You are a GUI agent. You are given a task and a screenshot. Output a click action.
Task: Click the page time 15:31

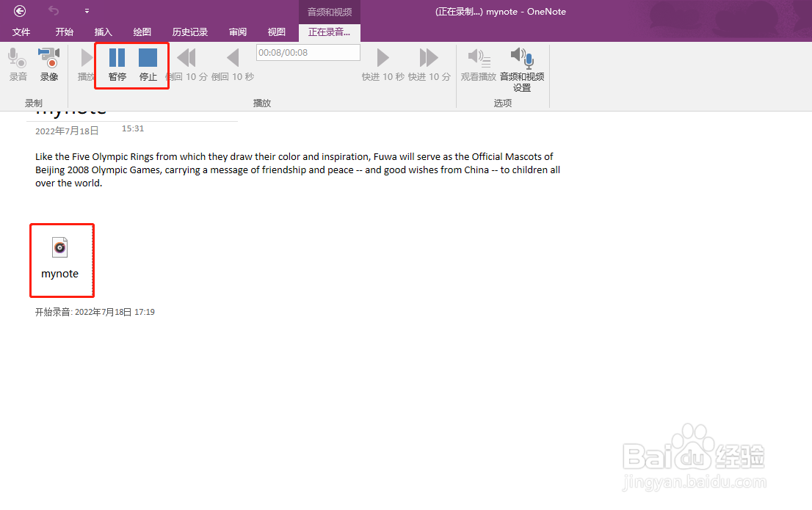point(133,128)
